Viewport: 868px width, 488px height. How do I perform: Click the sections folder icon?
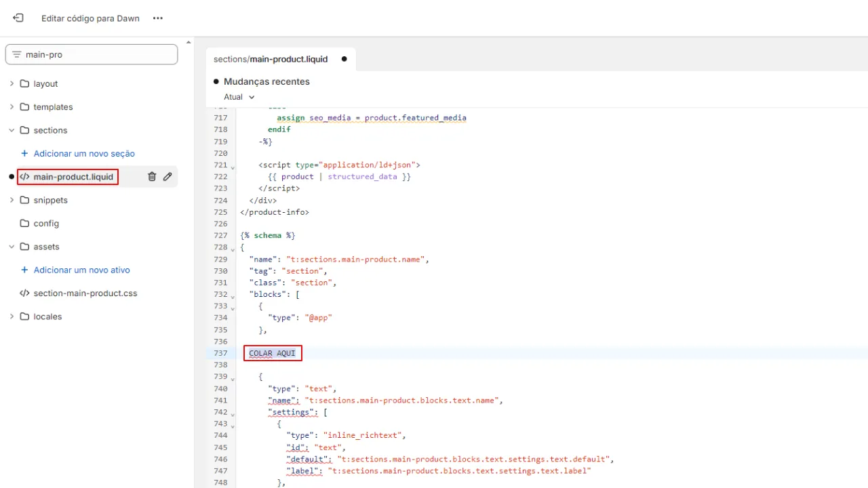(x=25, y=130)
